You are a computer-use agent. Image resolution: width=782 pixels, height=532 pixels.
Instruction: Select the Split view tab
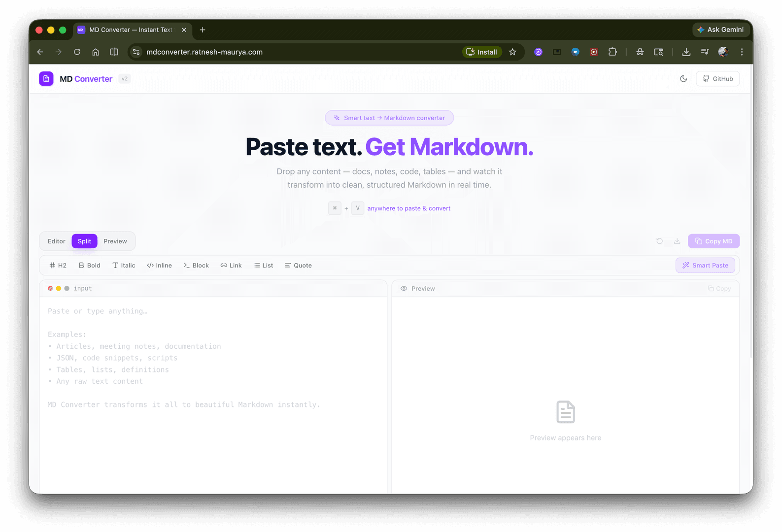coord(84,241)
